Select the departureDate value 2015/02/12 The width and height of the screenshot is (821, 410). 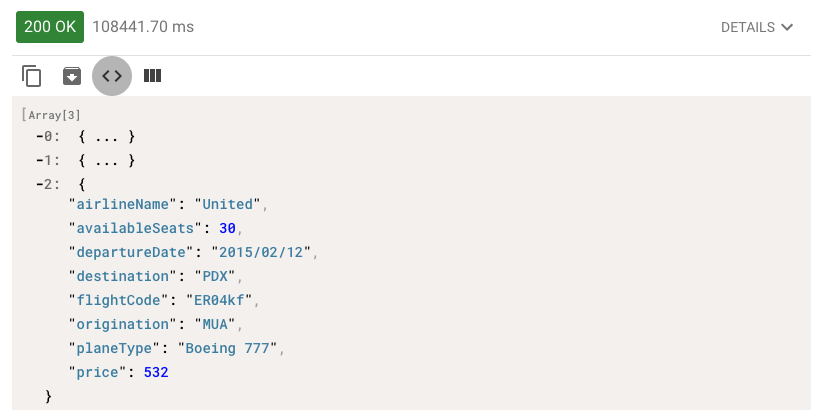click(x=261, y=252)
